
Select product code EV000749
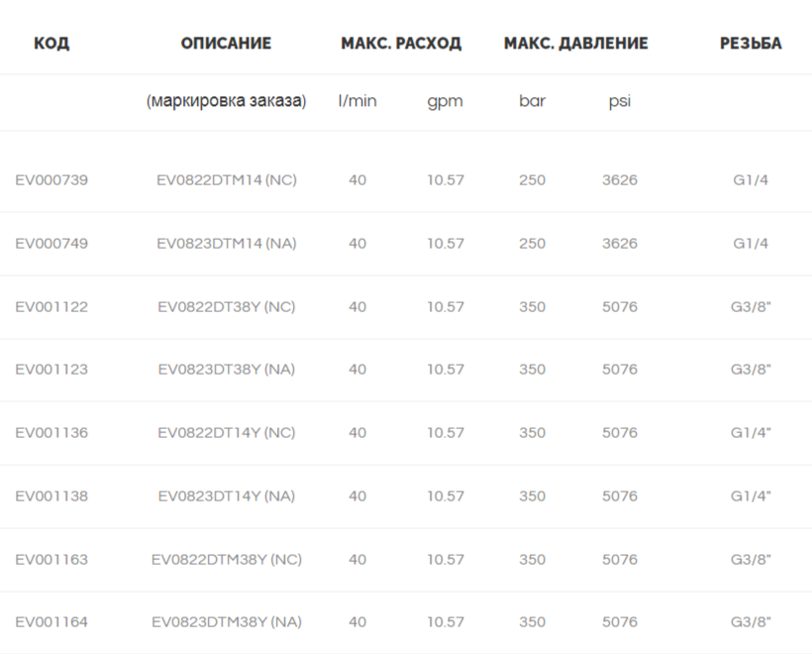51,244
